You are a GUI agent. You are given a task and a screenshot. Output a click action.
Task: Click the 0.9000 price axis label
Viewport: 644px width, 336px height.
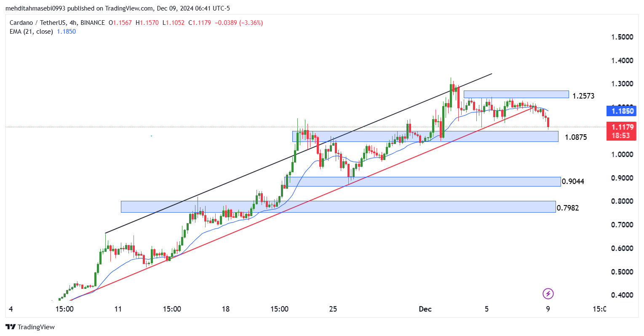(x=622, y=178)
